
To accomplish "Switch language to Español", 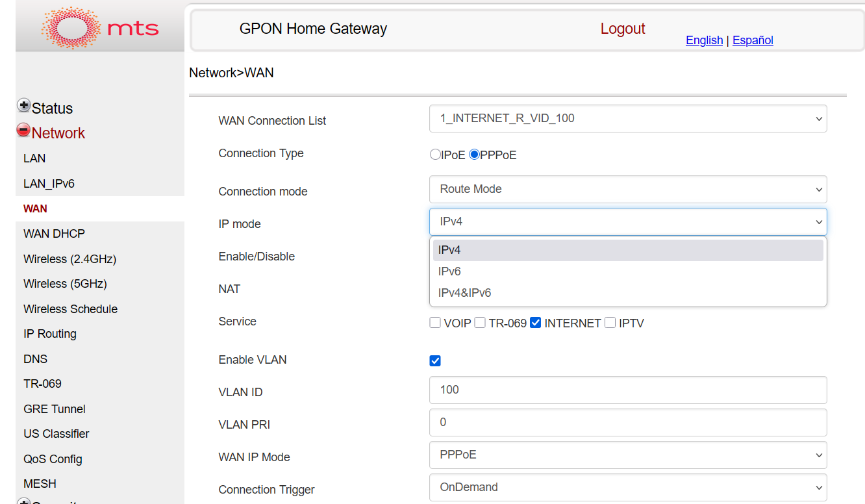I will coord(753,40).
